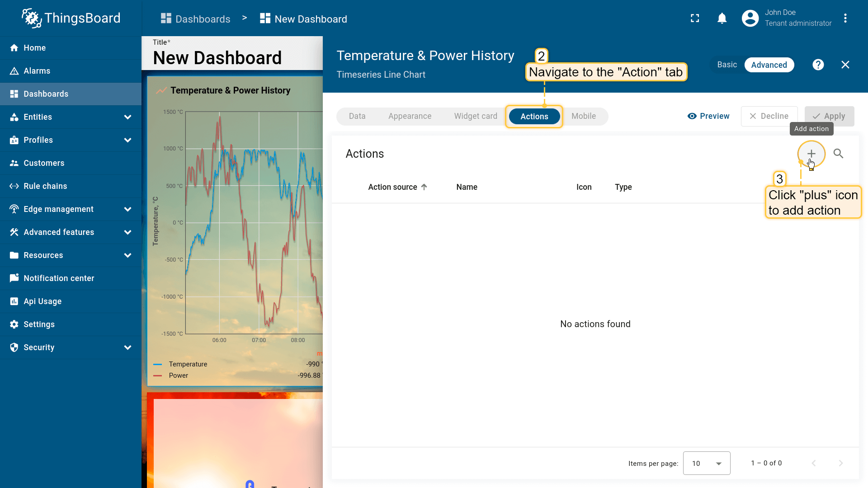Viewport: 868px width, 488px height.
Task: Toggle fullscreen mode icon
Action: [695, 19]
